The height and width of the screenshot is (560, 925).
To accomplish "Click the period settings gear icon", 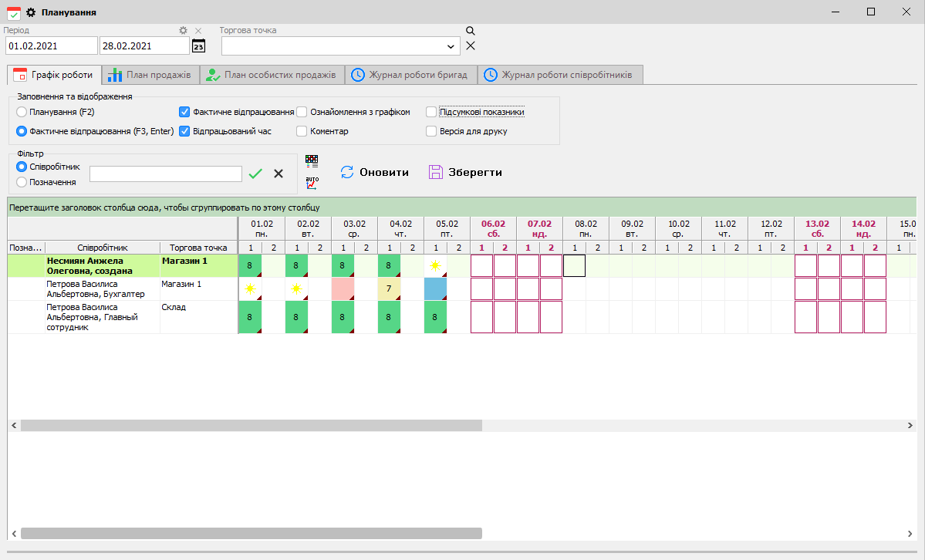I will tap(183, 31).
